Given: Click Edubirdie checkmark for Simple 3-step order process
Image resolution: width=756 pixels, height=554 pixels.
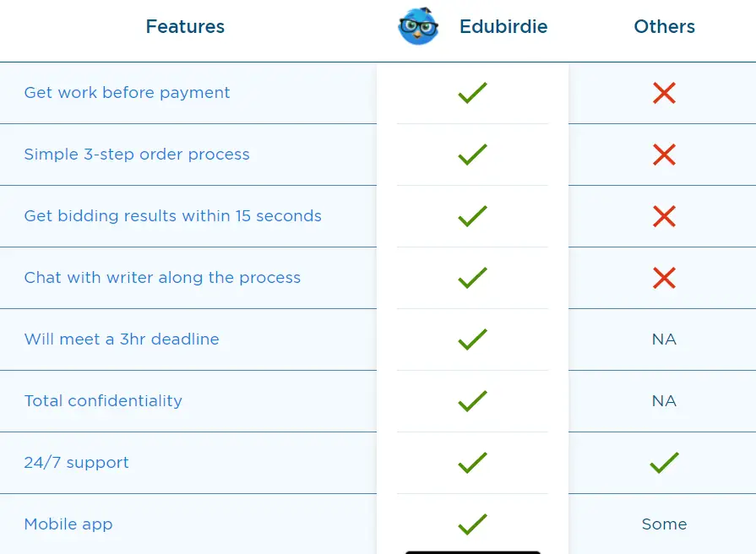Looking at the screenshot, I should pyautogui.click(x=472, y=155).
